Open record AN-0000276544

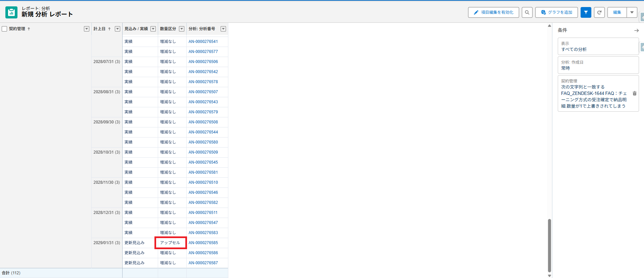tap(203, 132)
